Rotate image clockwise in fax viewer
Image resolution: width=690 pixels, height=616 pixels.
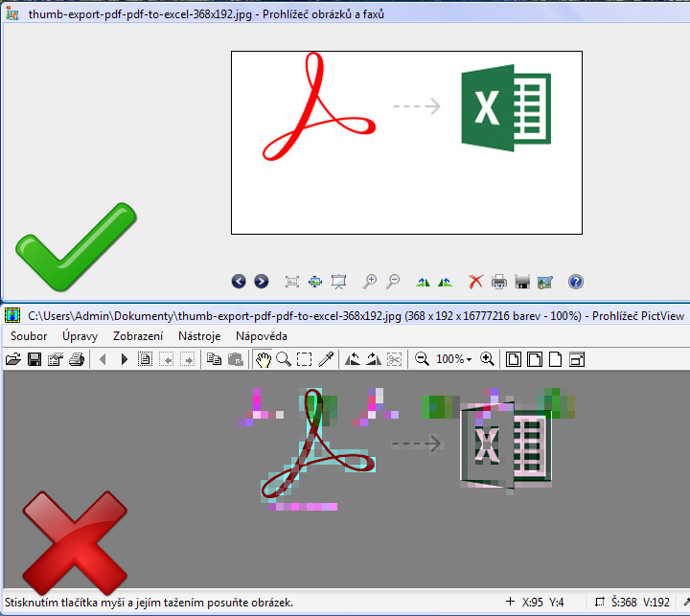(x=423, y=282)
